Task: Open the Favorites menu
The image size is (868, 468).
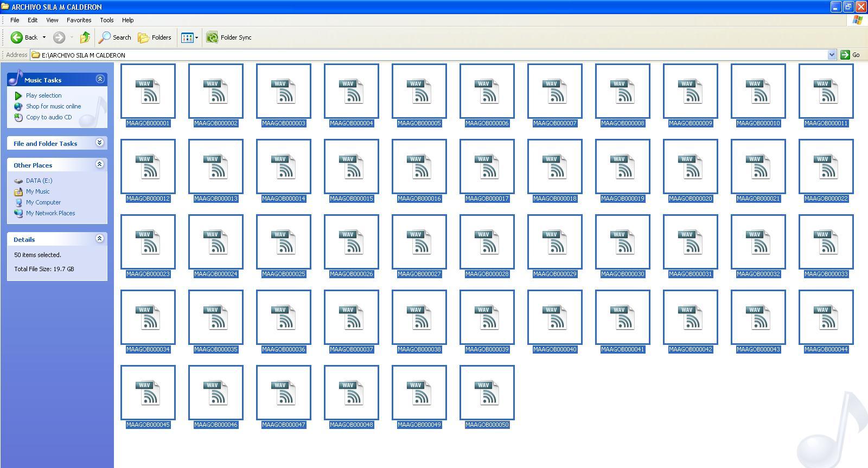Action: tap(79, 20)
